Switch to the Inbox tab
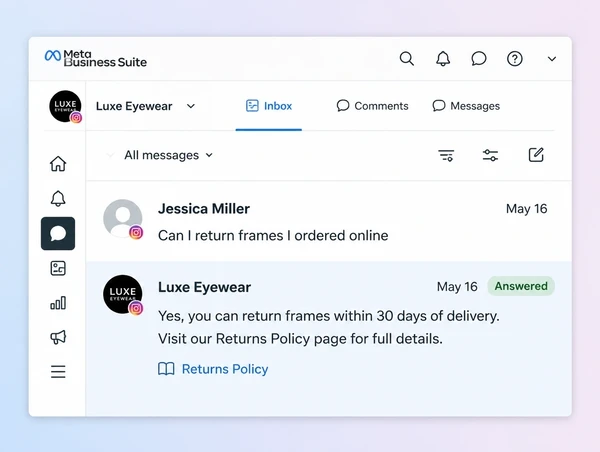 269,106
